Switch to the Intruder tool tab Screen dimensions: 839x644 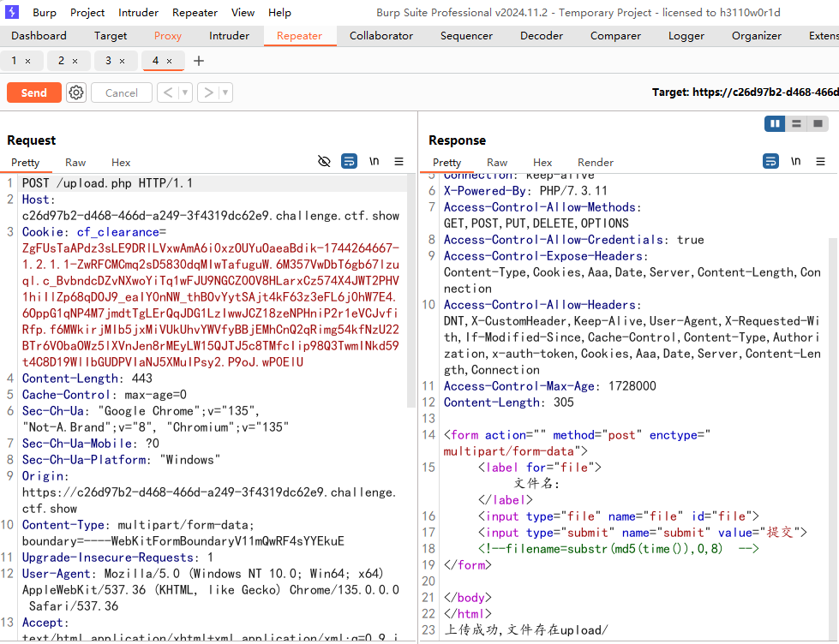(229, 36)
